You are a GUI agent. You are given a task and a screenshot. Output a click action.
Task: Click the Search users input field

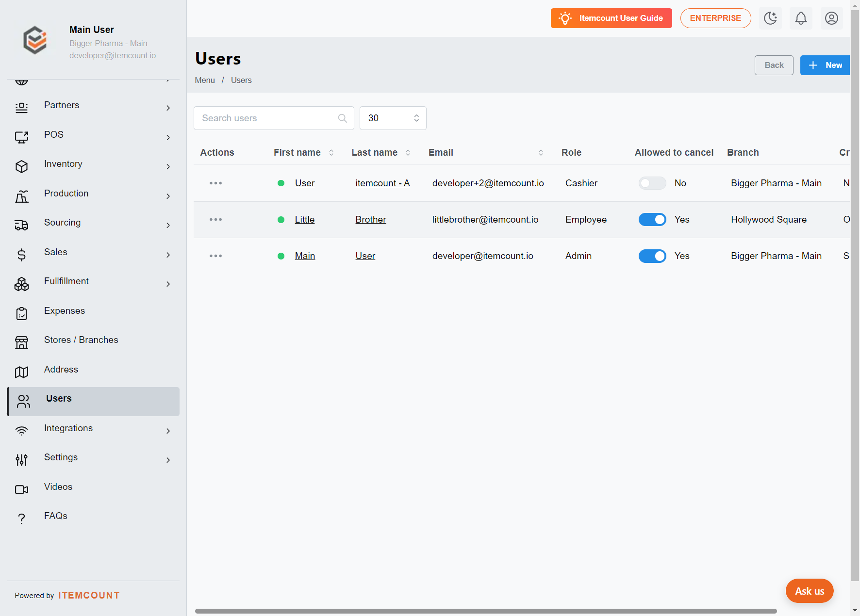pos(274,118)
